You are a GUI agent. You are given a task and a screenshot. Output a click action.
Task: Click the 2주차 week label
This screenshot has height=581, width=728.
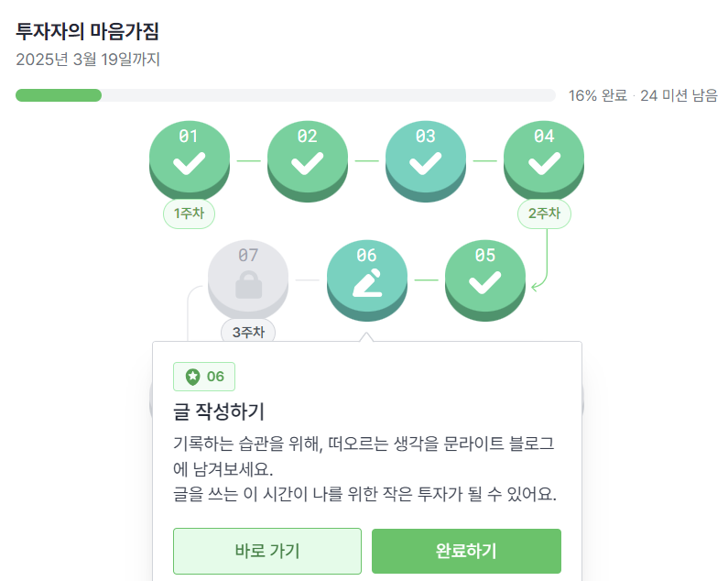[544, 214]
